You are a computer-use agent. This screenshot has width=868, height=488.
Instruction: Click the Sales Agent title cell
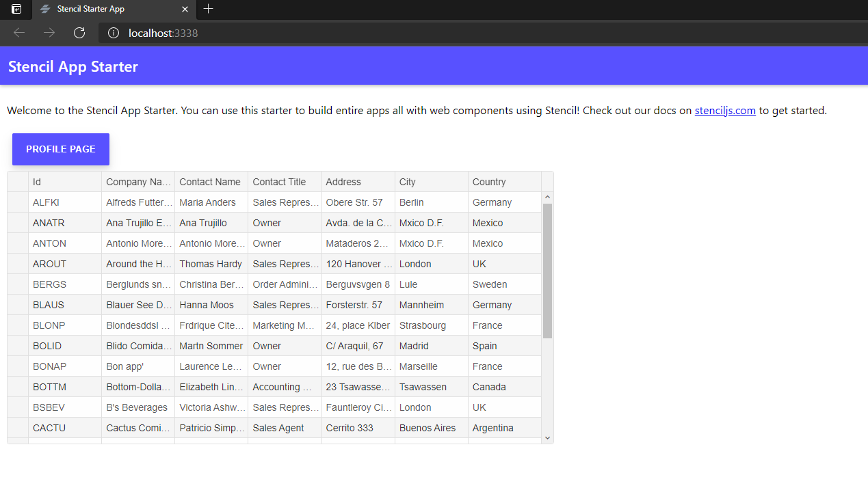pyautogui.click(x=285, y=428)
